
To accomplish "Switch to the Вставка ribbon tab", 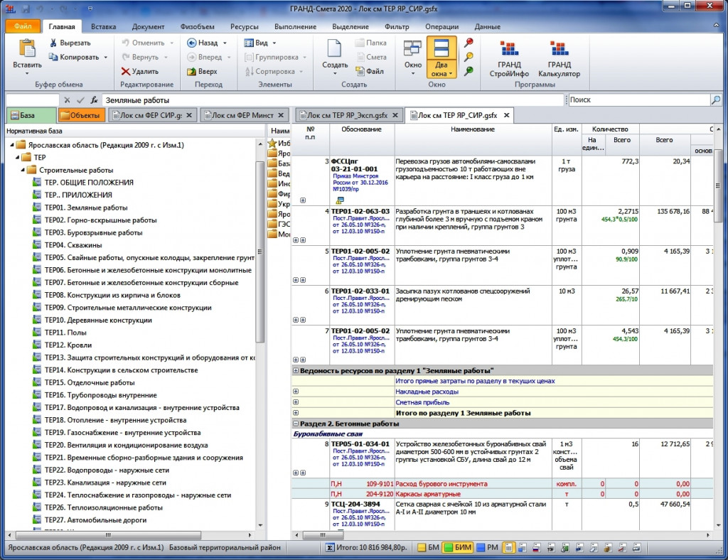I will coord(103,26).
